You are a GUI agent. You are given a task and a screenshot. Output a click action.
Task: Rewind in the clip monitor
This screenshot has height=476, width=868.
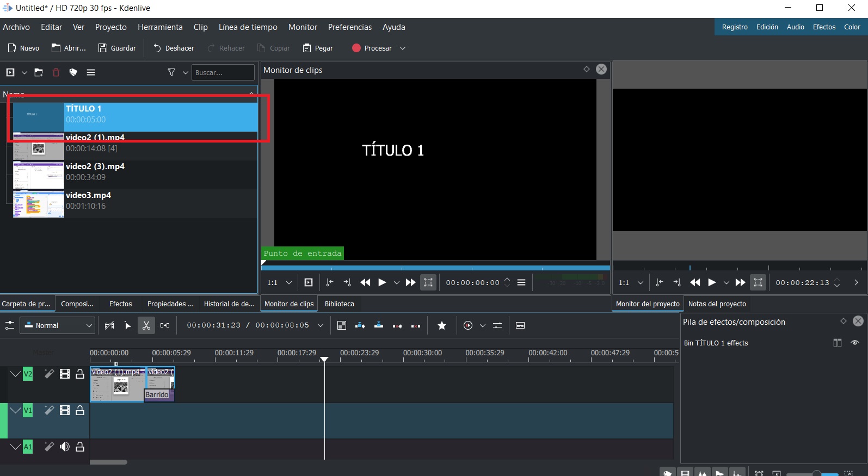point(365,282)
